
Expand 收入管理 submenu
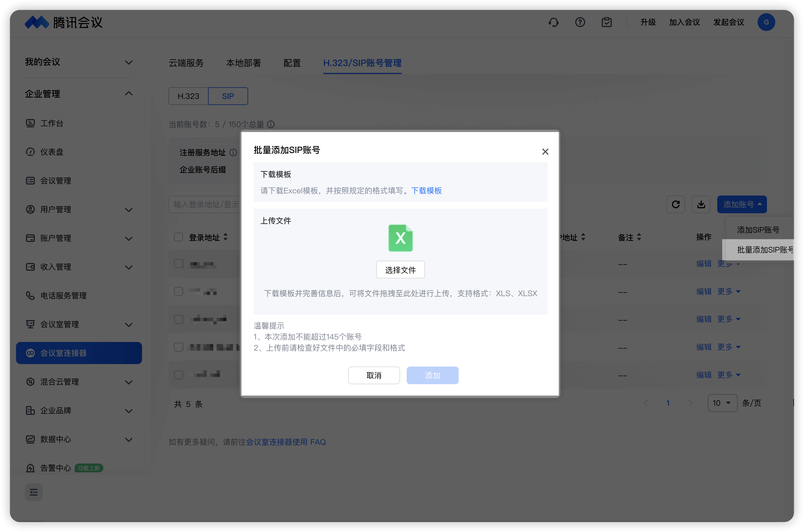129,267
